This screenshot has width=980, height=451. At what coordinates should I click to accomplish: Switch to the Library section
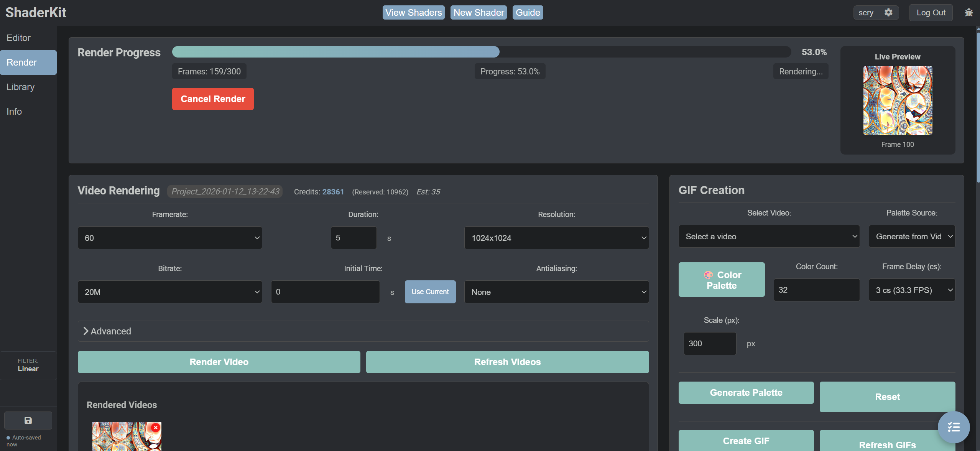(x=20, y=87)
